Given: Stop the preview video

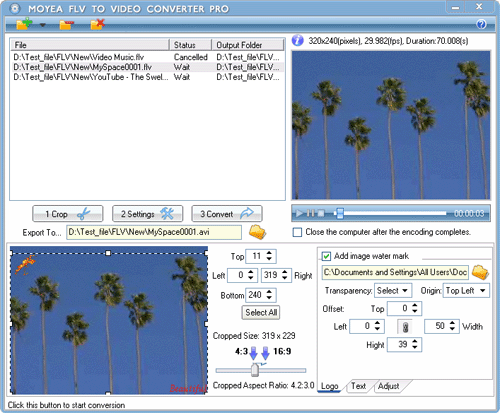Looking at the screenshot, I should point(321,213).
